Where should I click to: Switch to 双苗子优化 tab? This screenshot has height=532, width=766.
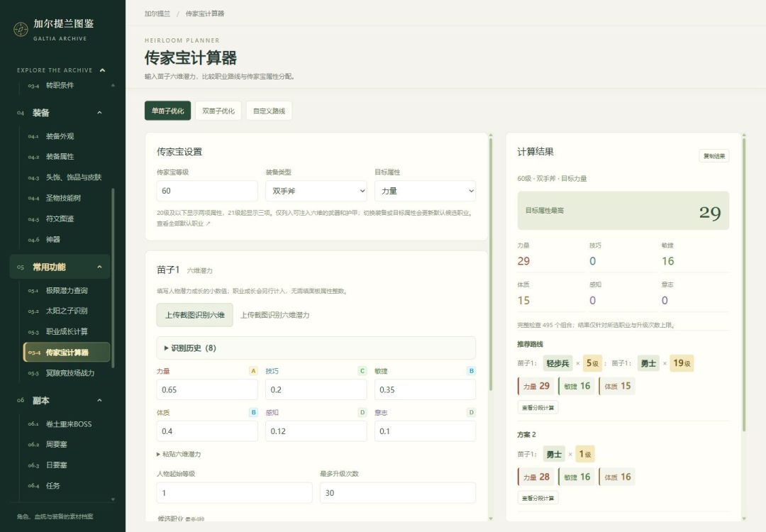pos(218,111)
